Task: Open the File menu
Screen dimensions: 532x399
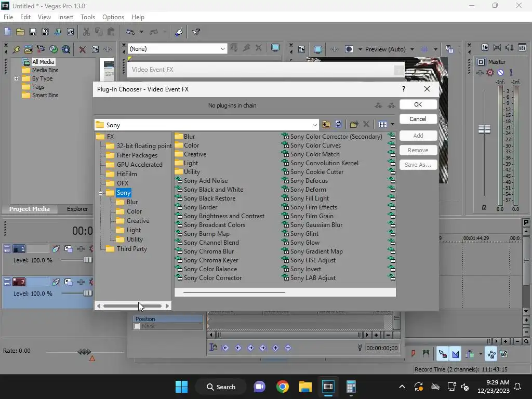Action: (8, 17)
